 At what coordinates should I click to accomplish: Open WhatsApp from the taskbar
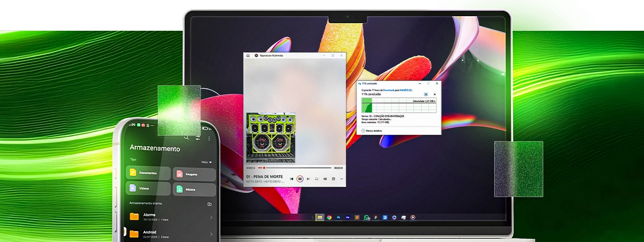[366, 217]
